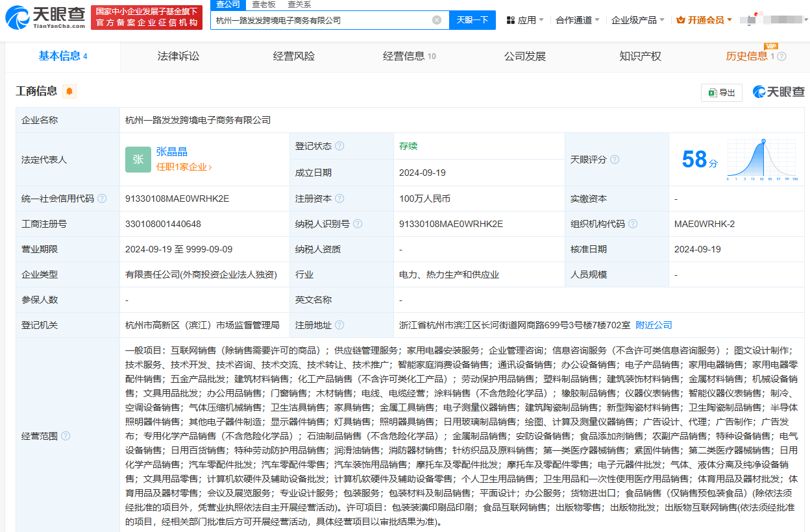This screenshot has width=810, height=532.
Task: Click the help icon next to 组织机构代码
Action: [x=633, y=224]
